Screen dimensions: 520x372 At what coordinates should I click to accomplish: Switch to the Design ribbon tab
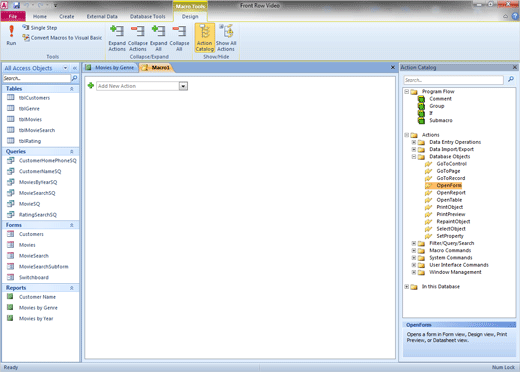tap(190, 16)
